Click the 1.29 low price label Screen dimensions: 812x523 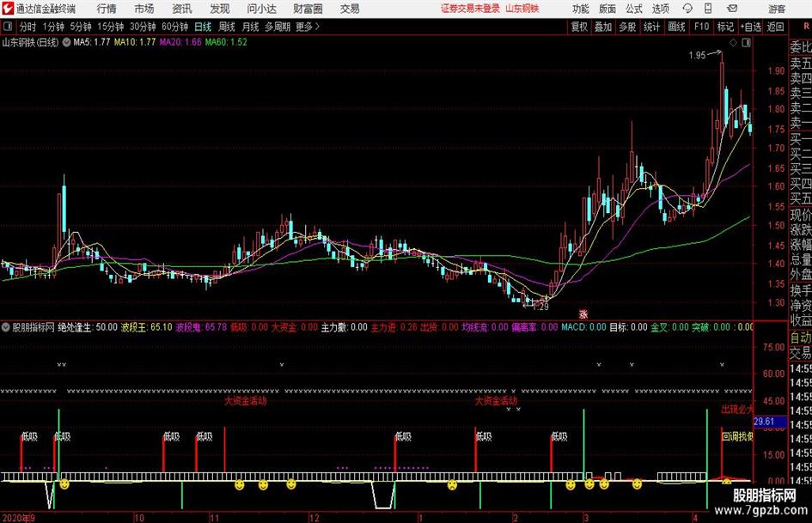click(x=540, y=307)
